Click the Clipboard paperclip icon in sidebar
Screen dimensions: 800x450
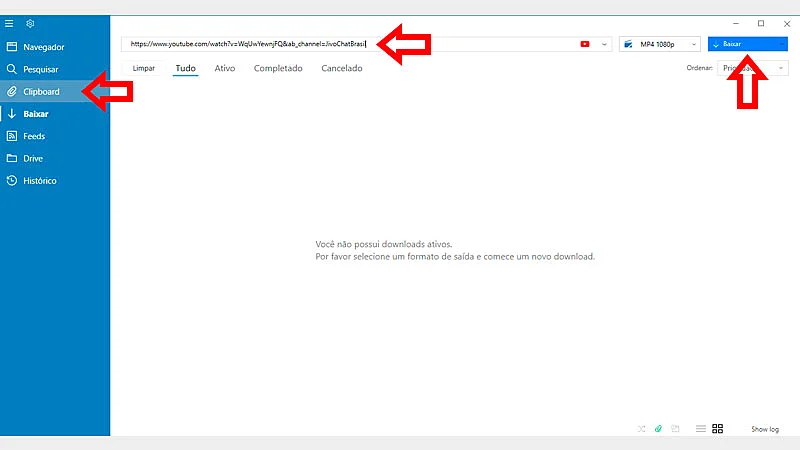coord(12,91)
